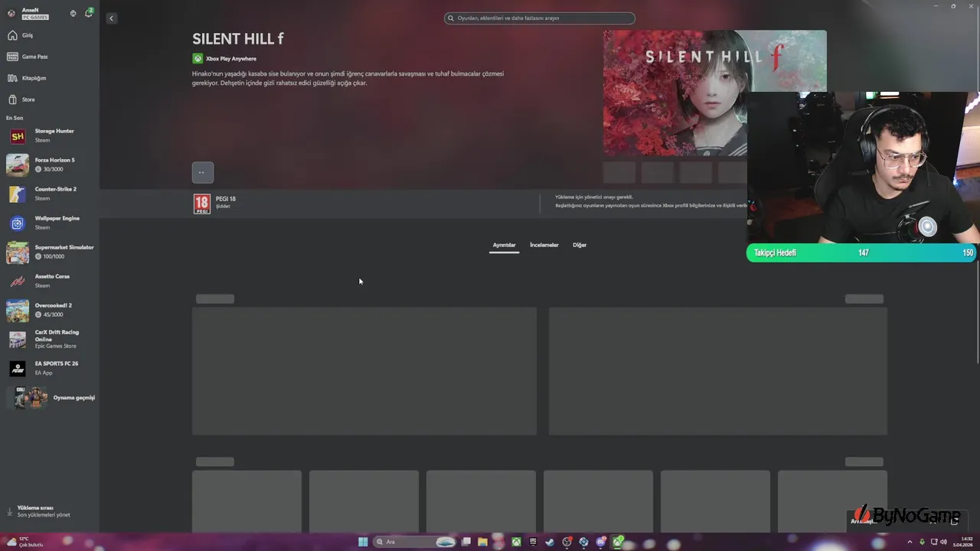Switch to Diğer tab
Screen dimensions: 980x551
click(x=580, y=245)
